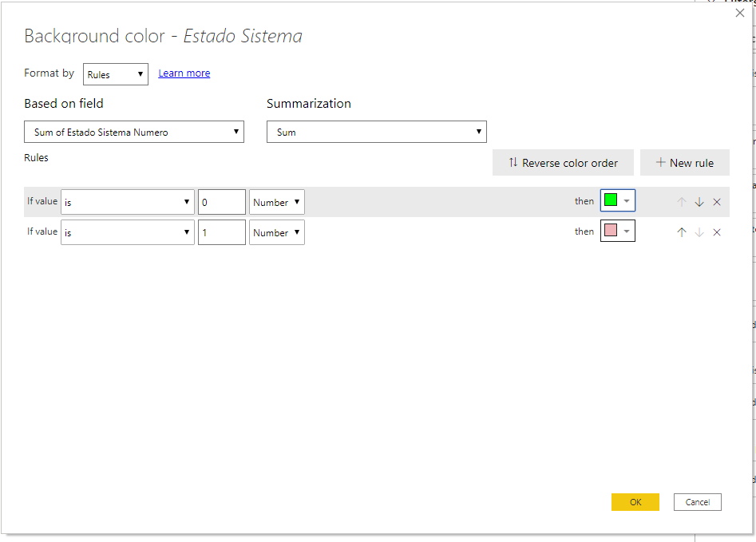This screenshot has height=542, width=756.
Task: Add a New rule
Action: pos(685,163)
